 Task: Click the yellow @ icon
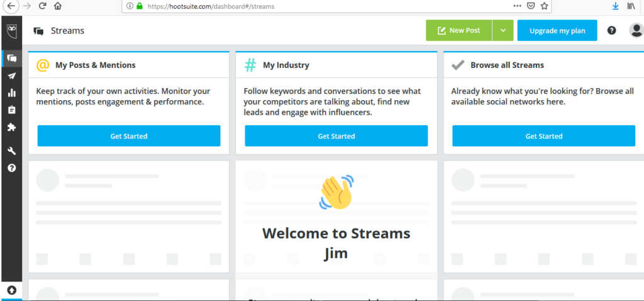pyautogui.click(x=43, y=65)
